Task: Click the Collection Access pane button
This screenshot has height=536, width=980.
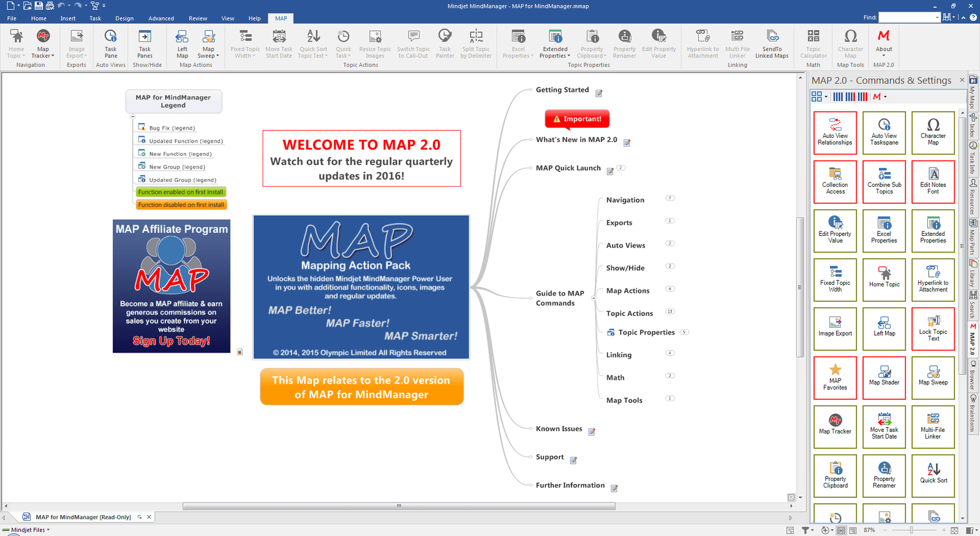Action: click(x=835, y=182)
